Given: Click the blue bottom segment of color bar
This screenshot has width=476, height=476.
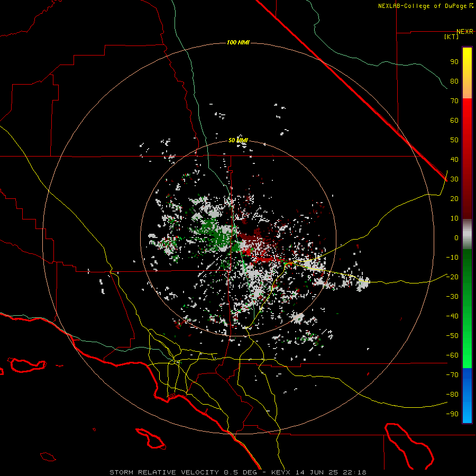Looking at the screenshot, I should click(x=467, y=396).
